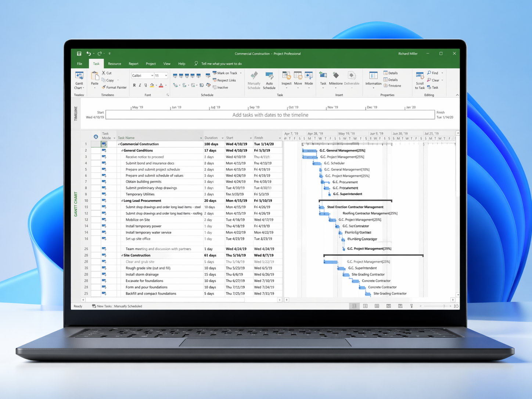Click the Manually Schedule icon
Viewport: 532px width, 399px height.
[254, 76]
